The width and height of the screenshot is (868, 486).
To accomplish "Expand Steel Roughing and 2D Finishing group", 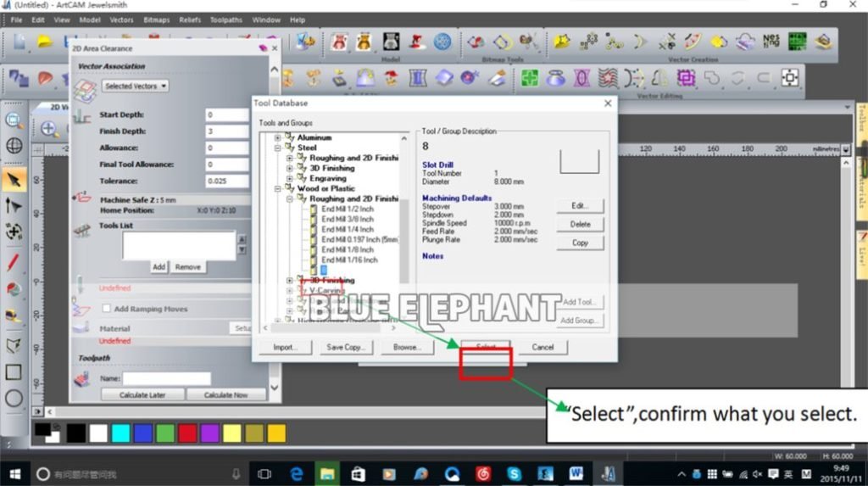I will [x=289, y=158].
